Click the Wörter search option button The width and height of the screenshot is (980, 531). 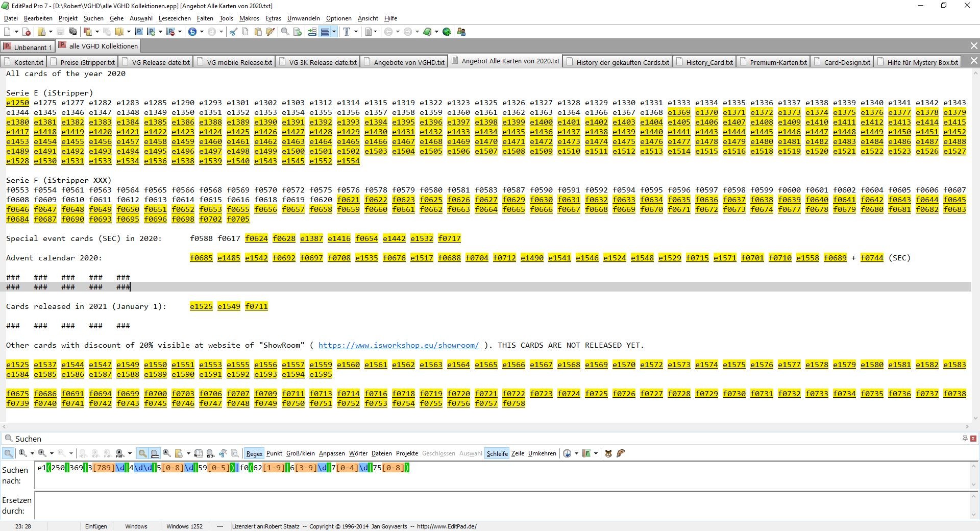coord(358,453)
